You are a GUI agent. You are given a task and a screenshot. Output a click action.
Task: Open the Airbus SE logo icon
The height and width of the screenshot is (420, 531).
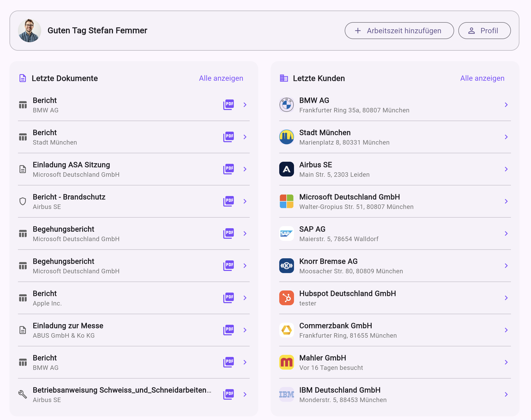(x=286, y=169)
